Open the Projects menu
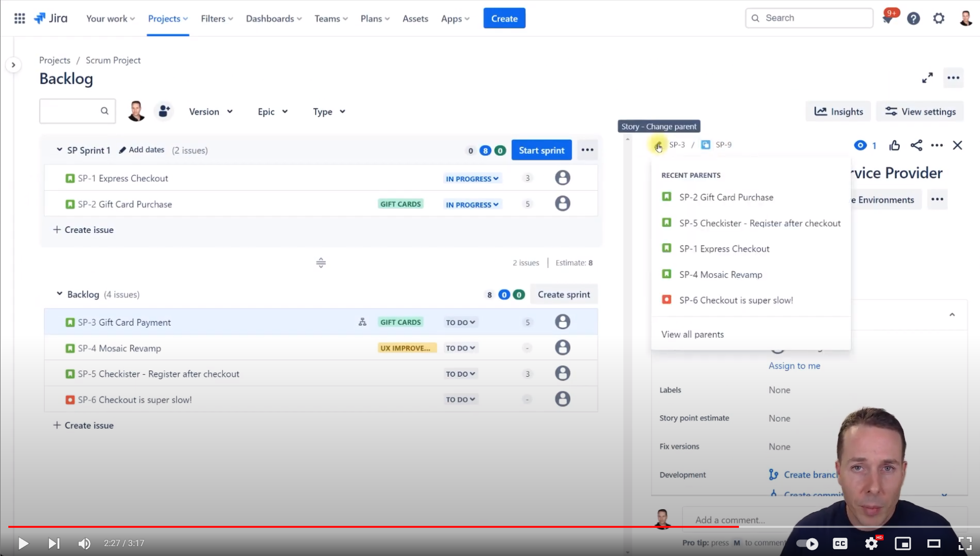 (168, 18)
